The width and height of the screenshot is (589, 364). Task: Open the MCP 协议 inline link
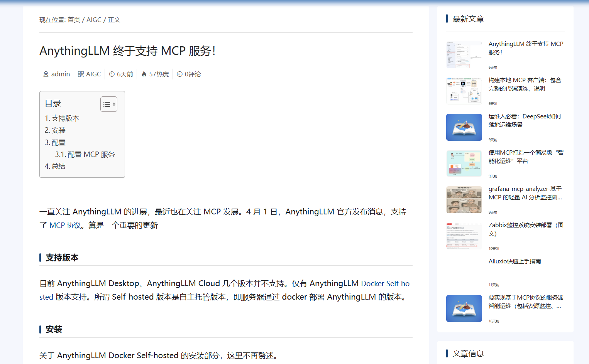pos(65,225)
